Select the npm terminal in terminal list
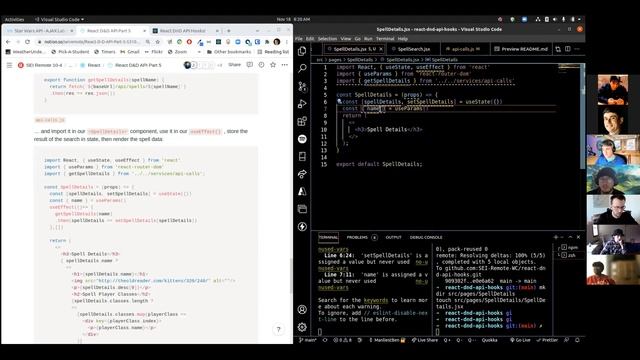The height and width of the screenshot is (360, 640). (570, 247)
